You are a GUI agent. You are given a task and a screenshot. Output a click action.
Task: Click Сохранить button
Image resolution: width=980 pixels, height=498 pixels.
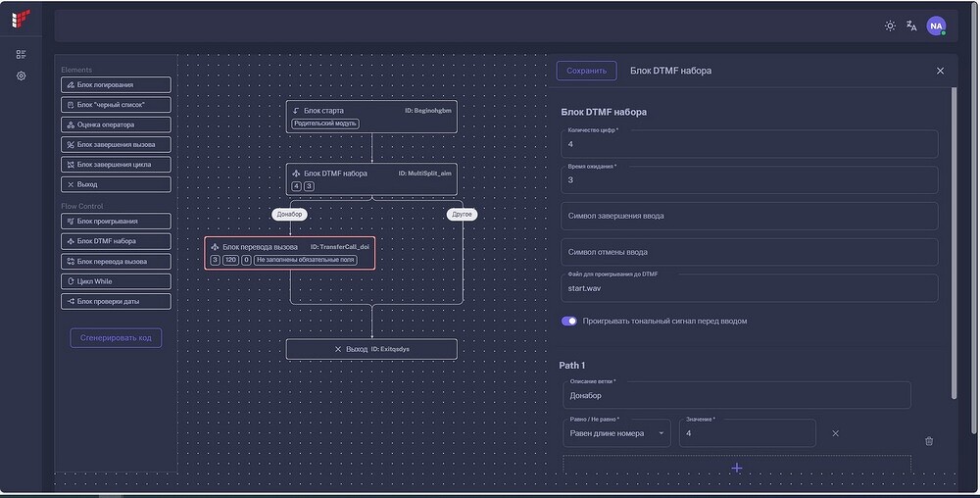click(x=586, y=71)
